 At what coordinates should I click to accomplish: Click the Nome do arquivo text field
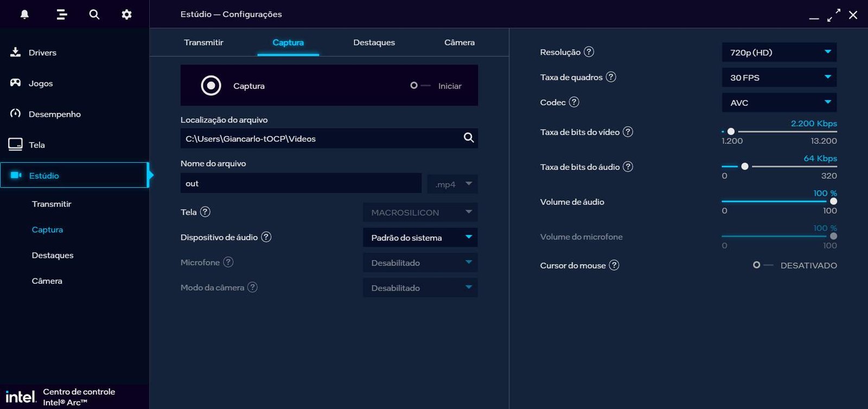tap(301, 183)
